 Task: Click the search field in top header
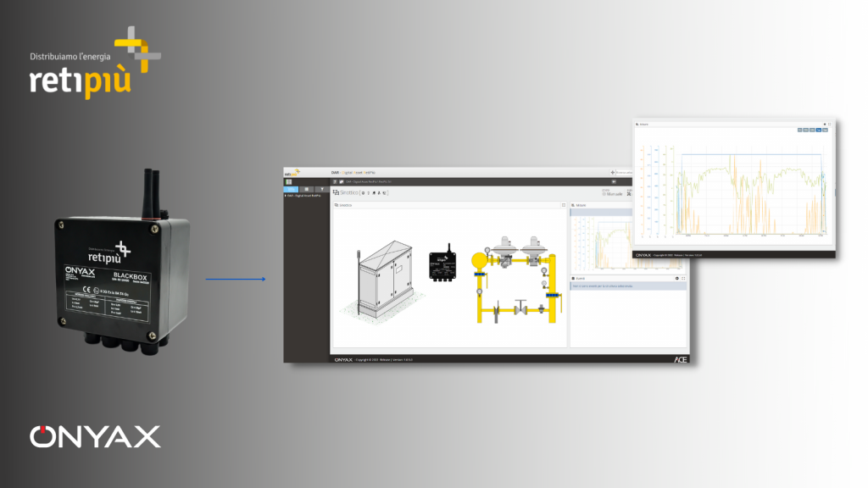(623, 173)
